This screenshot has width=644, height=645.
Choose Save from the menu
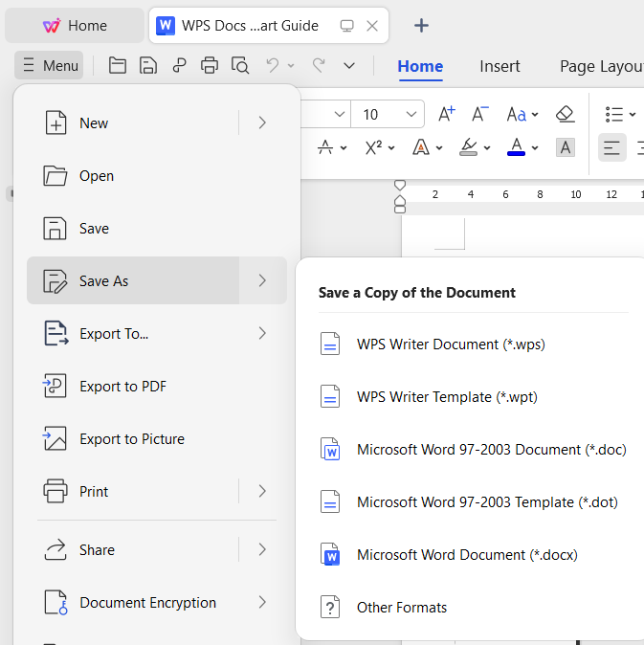coord(157,229)
